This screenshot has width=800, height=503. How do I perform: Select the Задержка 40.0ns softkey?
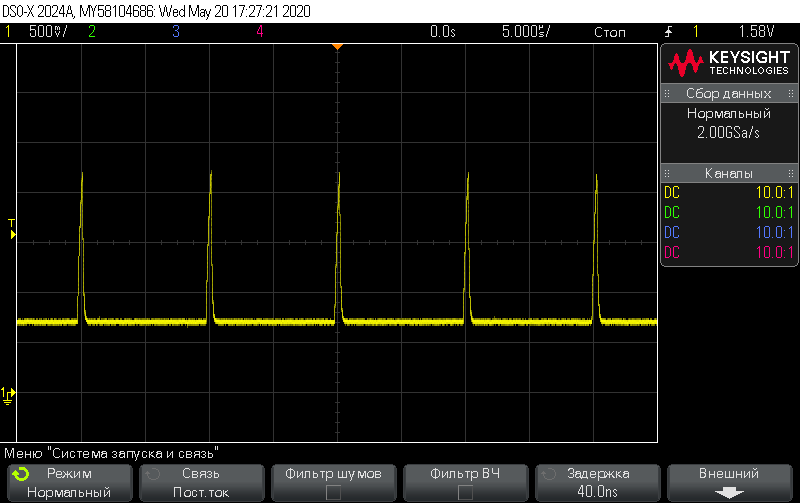(x=597, y=483)
